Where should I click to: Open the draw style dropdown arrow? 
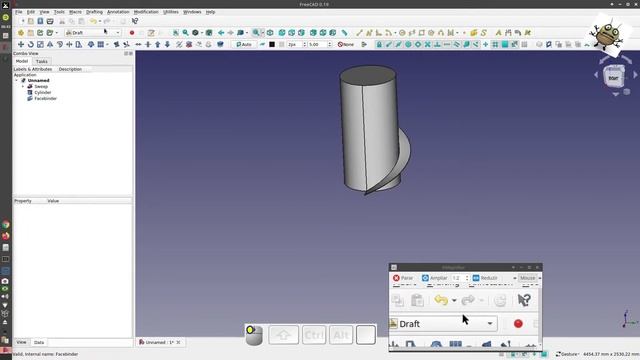click(202, 33)
